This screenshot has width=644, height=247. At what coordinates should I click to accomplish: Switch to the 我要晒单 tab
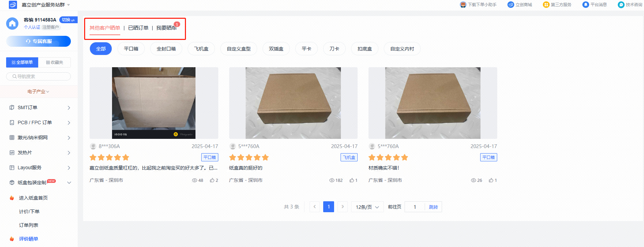(x=166, y=28)
